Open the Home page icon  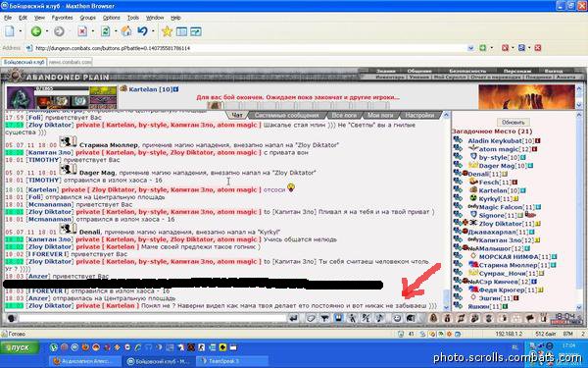(x=126, y=31)
